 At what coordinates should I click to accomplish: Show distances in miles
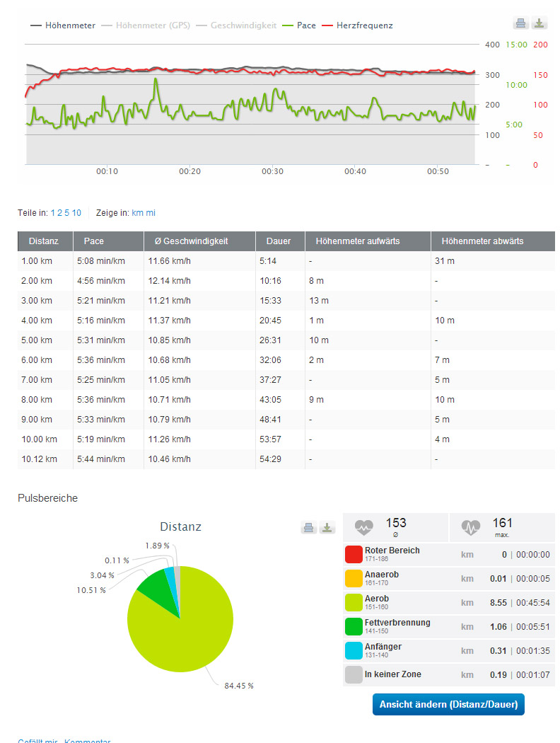[151, 212]
